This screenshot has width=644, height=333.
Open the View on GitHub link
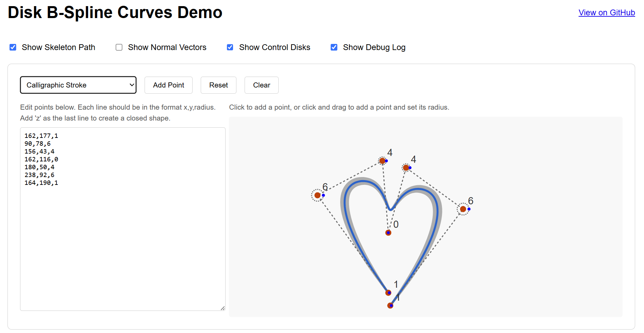click(607, 12)
